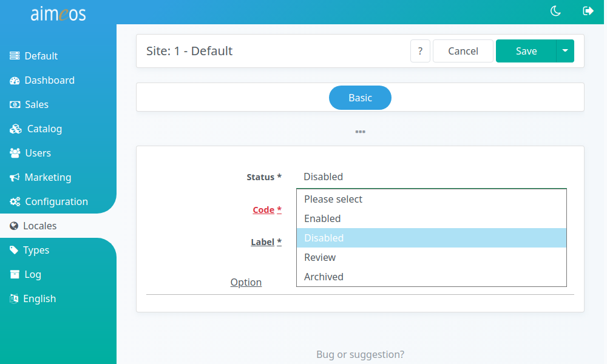Screen dimensions: 607x364
Task: Click the Log archive box icon
Action: (x=15, y=274)
